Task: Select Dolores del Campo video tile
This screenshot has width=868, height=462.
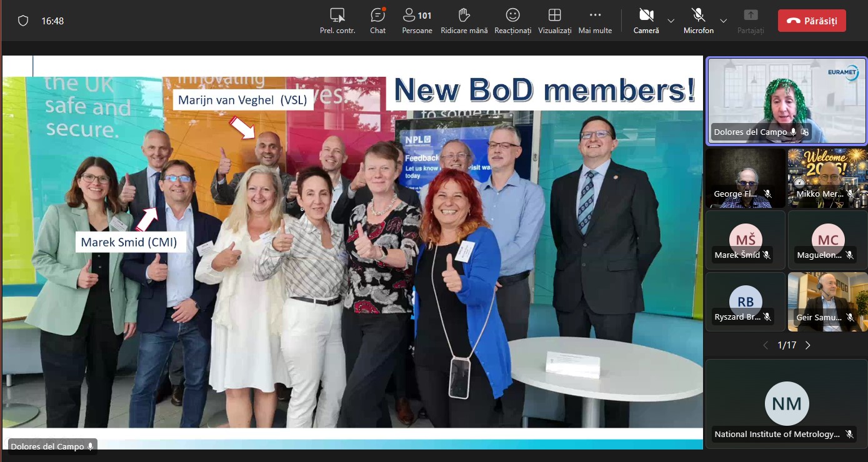Action: 786,100
